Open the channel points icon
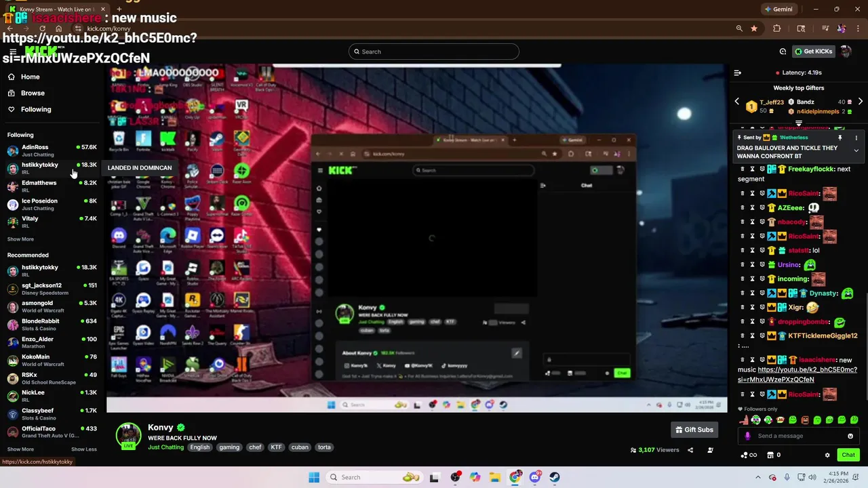This screenshot has height=488, width=868. tap(749, 455)
